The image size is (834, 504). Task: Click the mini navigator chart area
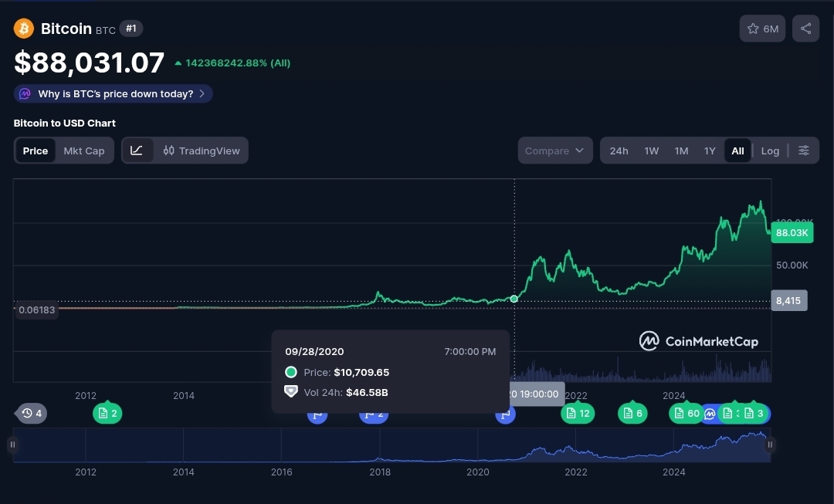point(391,445)
